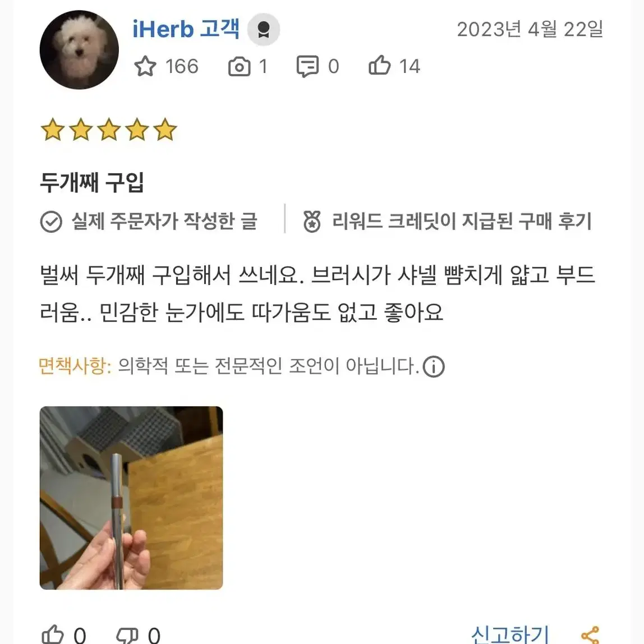The image size is (644, 644).
Task: Open the disclaimer info circle icon
Action: point(434,366)
